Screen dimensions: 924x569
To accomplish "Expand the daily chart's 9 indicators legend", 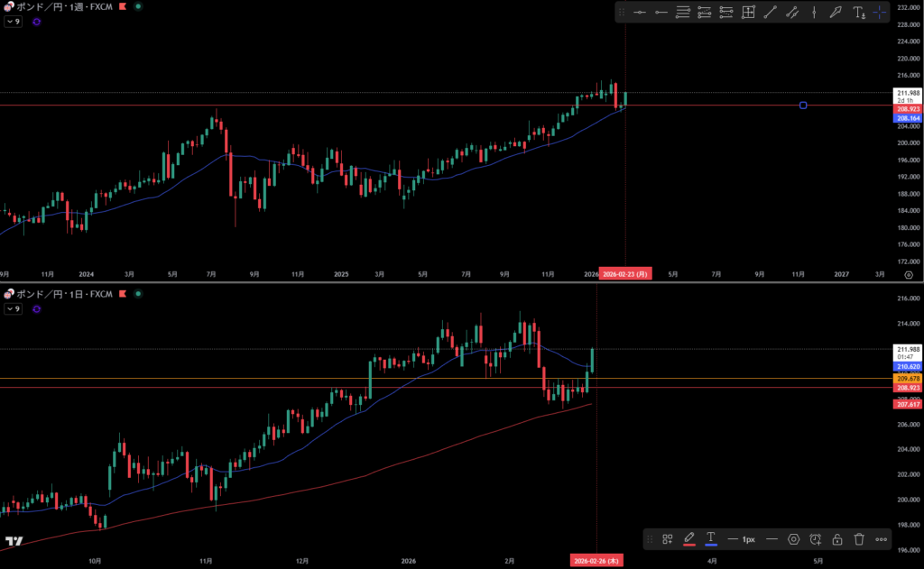I will click(x=14, y=309).
